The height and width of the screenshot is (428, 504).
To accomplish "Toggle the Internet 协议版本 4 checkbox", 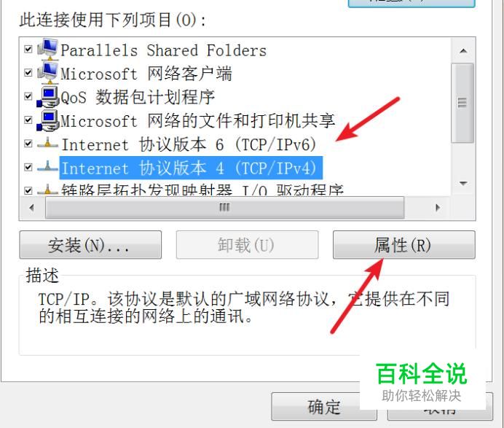I will pos(28,167).
